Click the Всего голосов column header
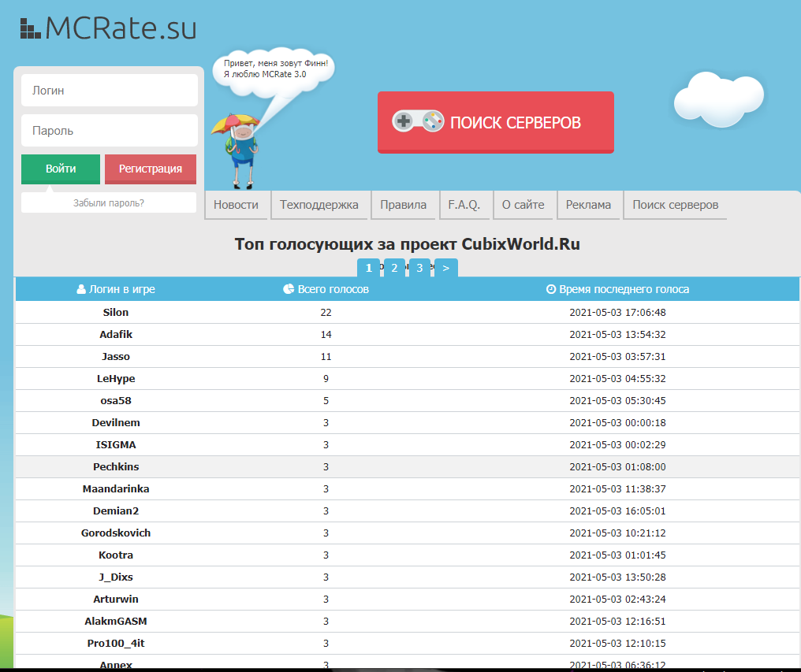Screen dimensions: 801x672 (326, 289)
